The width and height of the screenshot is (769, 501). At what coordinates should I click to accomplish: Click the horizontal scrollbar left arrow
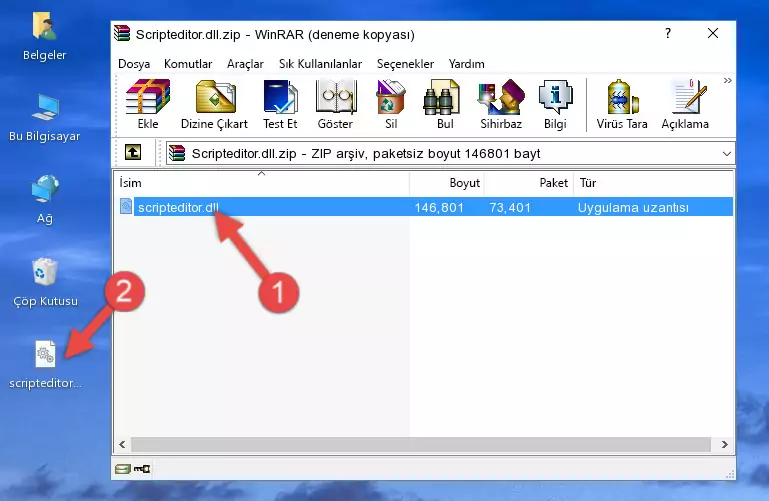click(x=122, y=445)
